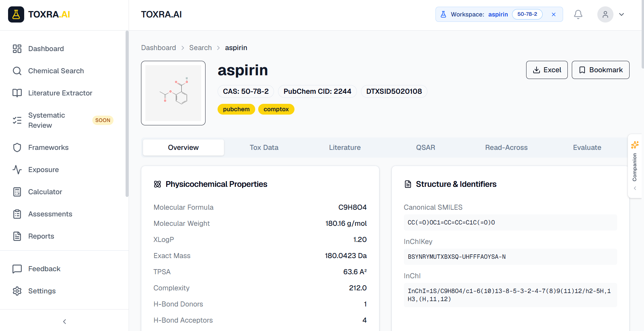The image size is (644, 331).
Task: Go to Search breadcrumb link
Action: (200, 48)
